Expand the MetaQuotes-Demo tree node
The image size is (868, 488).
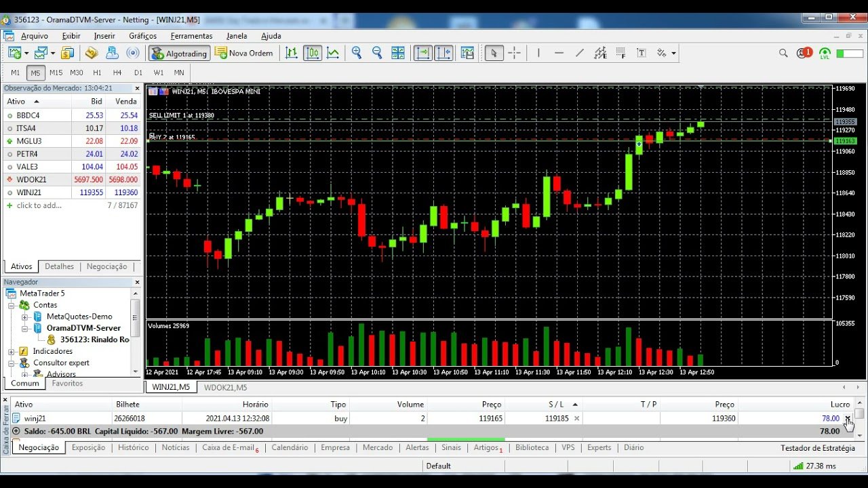24,317
